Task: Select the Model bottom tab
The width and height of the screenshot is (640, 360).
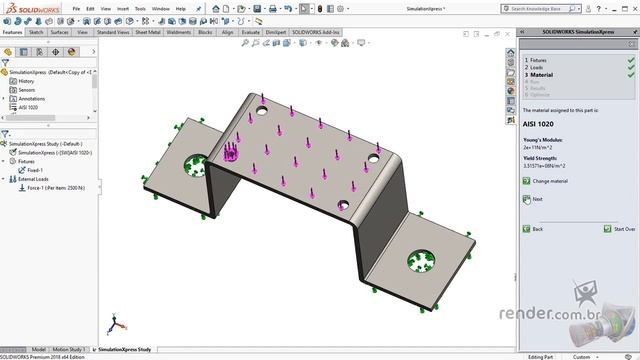Action: pyautogui.click(x=38, y=349)
